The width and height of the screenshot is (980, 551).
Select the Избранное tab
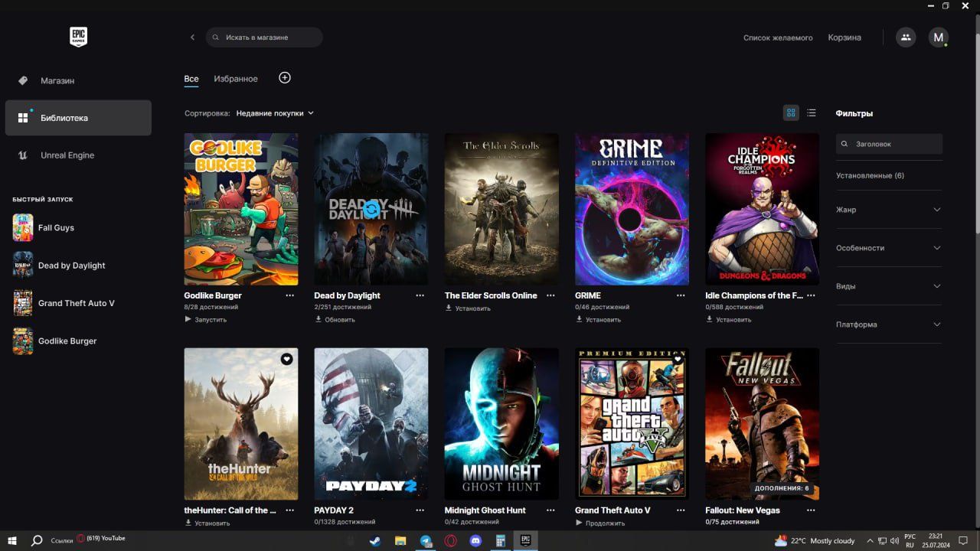(x=236, y=79)
